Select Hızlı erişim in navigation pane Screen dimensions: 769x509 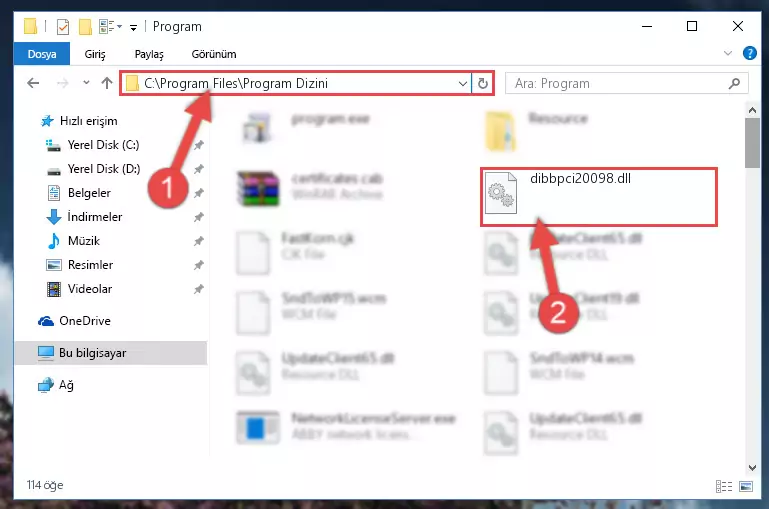(x=88, y=121)
